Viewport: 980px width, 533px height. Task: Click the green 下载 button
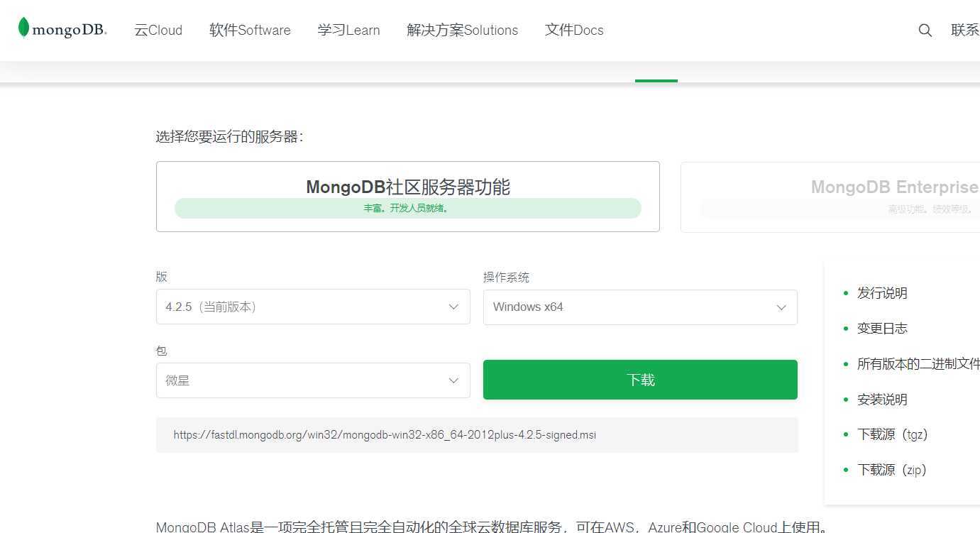pos(640,380)
